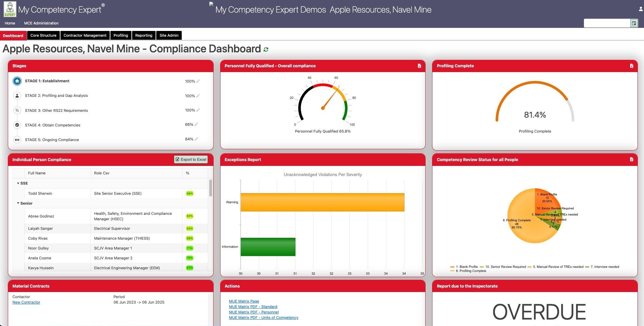Click the Profiling Complete legend swatch
The image size is (644, 326).
[x=452, y=271]
